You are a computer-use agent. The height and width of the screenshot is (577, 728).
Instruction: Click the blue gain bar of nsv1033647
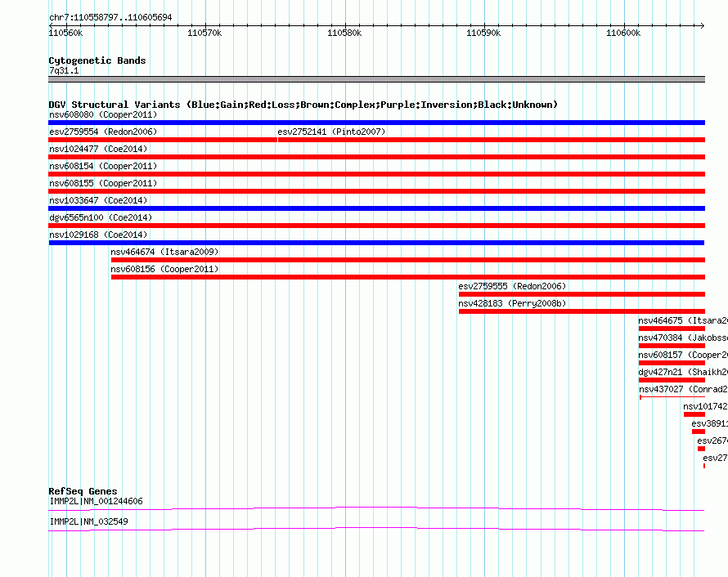(x=376, y=208)
